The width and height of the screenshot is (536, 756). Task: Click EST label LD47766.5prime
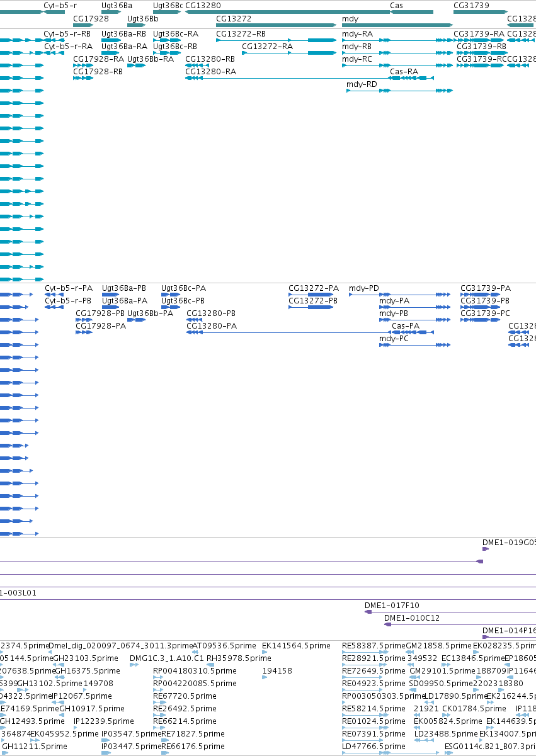pyautogui.click(x=374, y=746)
